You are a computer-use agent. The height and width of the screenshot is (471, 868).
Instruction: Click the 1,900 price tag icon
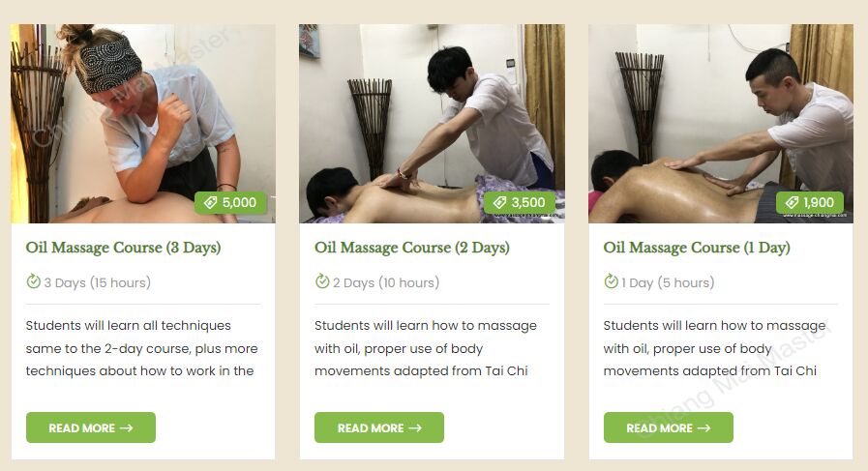point(793,202)
